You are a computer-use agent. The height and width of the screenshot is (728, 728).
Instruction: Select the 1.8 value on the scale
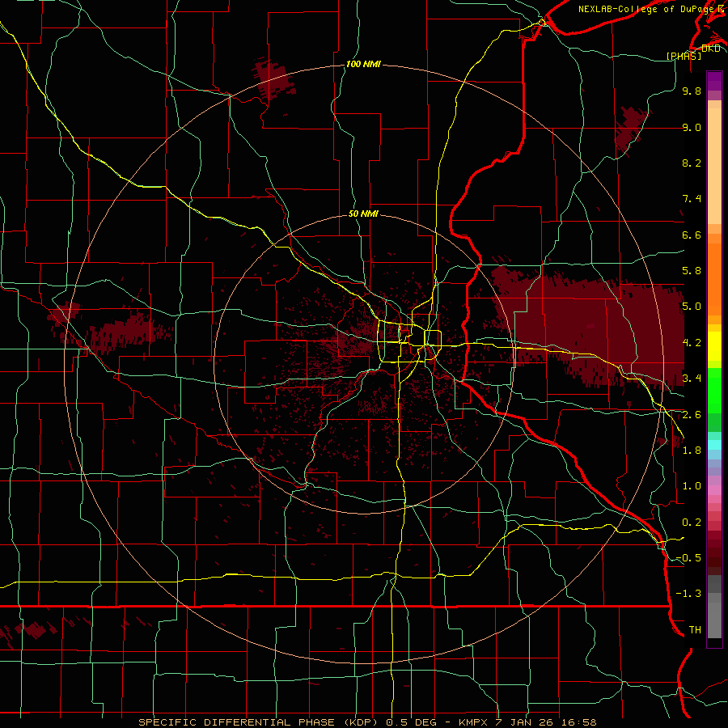tap(692, 451)
